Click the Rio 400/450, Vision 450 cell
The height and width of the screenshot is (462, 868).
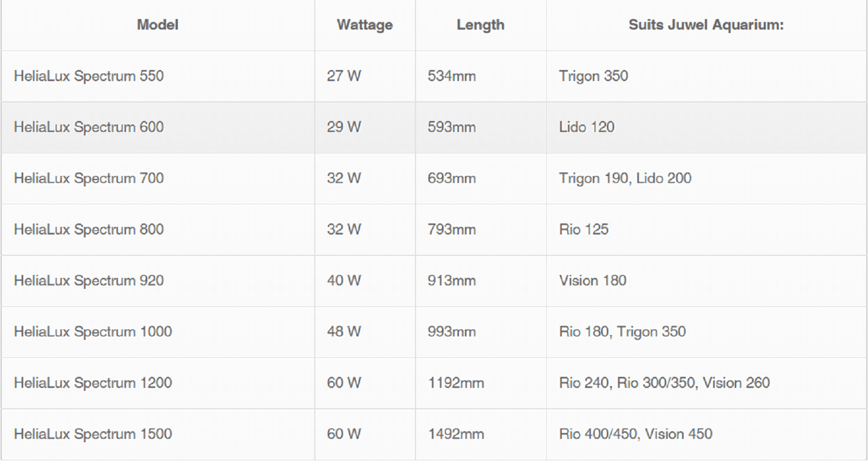[635, 434]
